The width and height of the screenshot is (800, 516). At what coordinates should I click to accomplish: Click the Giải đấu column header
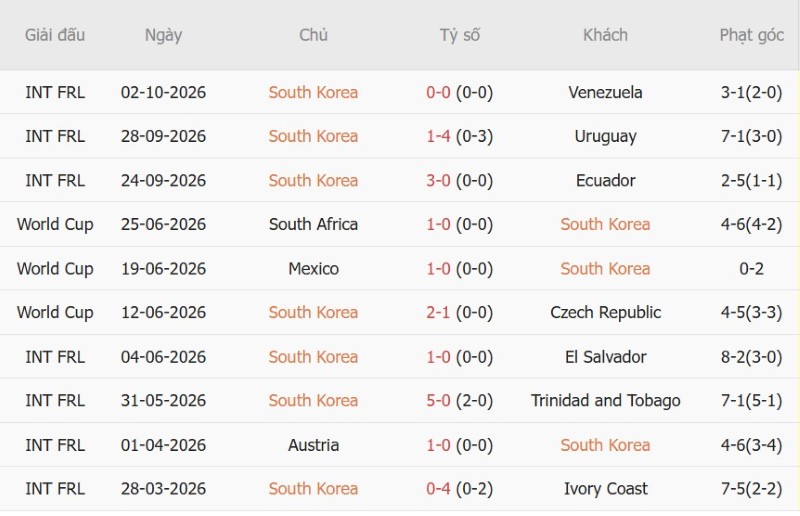click(x=55, y=35)
